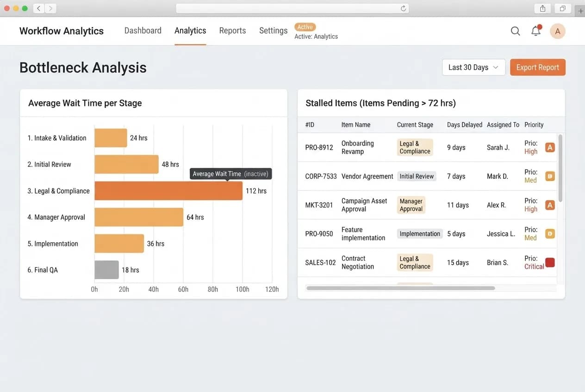Open the browser share icon
This screenshot has height=392, width=585.
pyautogui.click(x=542, y=8)
